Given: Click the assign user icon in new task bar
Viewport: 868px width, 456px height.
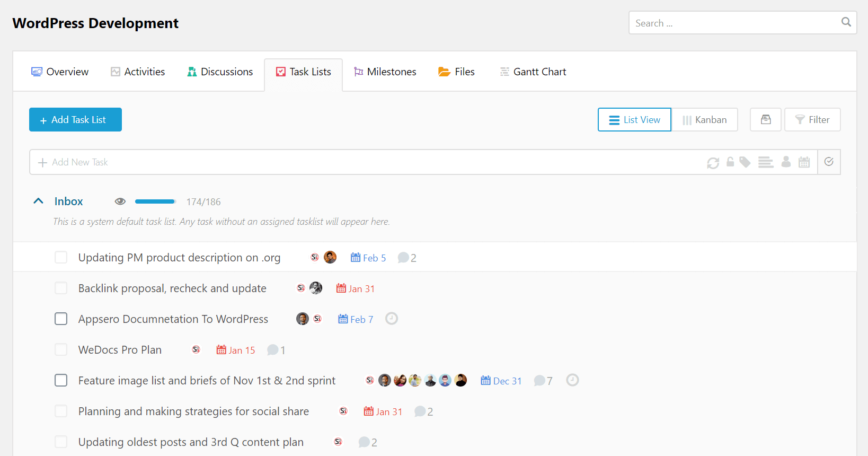Looking at the screenshot, I should [786, 162].
